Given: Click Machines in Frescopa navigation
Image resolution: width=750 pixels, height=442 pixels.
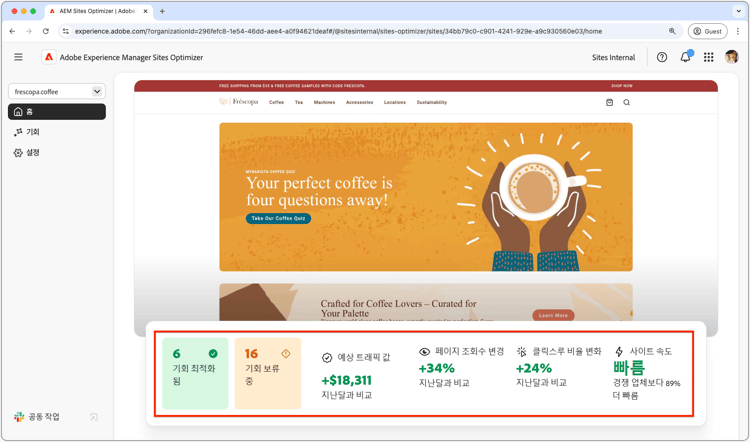Looking at the screenshot, I should [324, 102].
